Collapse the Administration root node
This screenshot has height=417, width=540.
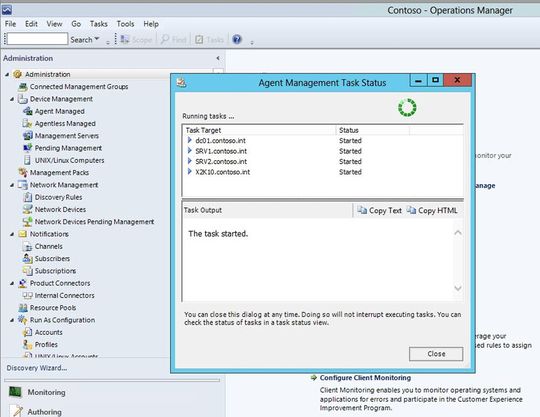click(x=7, y=74)
